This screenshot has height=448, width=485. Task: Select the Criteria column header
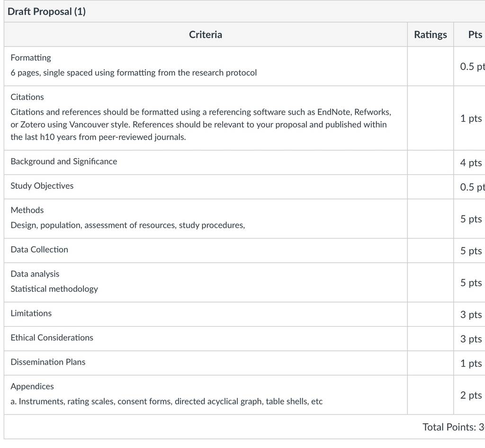pos(206,34)
